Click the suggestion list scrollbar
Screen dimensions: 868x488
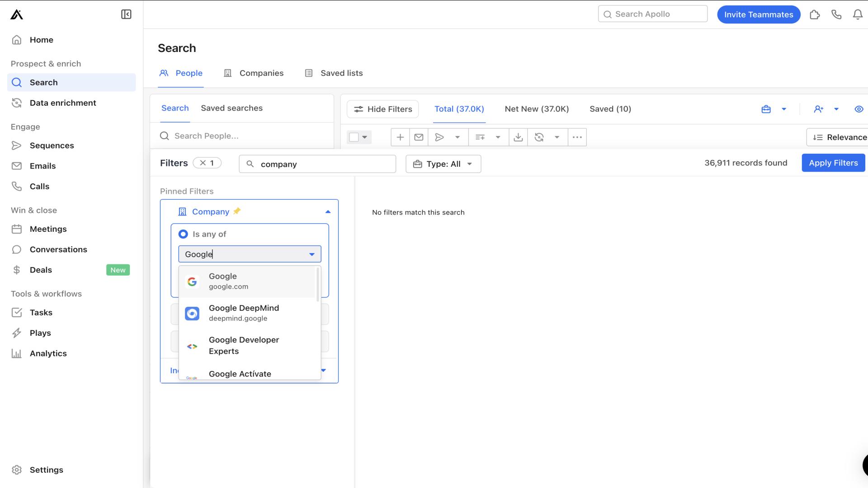pyautogui.click(x=318, y=285)
